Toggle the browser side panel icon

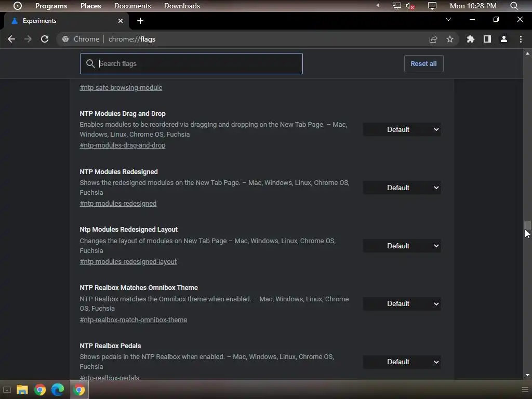487,39
